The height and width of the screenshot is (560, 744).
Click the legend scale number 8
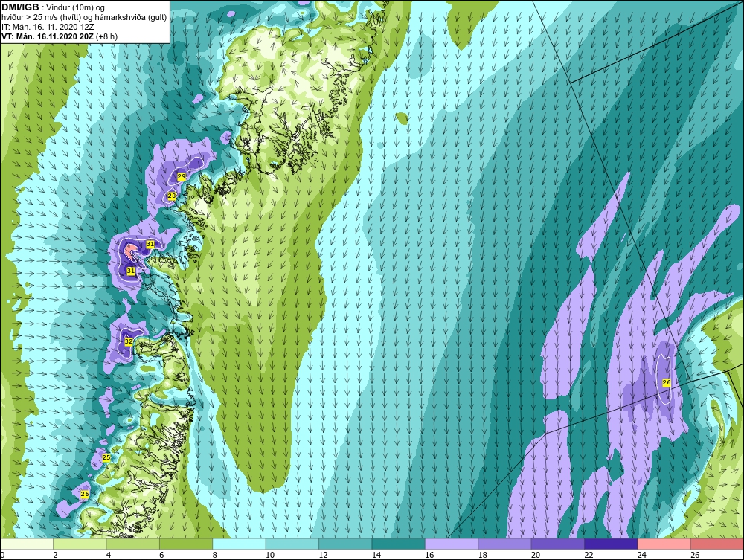(215, 555)
